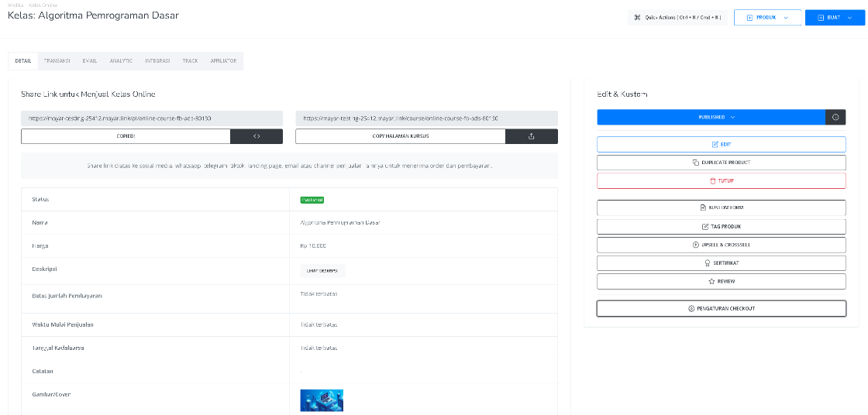Click the price value Rp 10.000

(313, 245)
